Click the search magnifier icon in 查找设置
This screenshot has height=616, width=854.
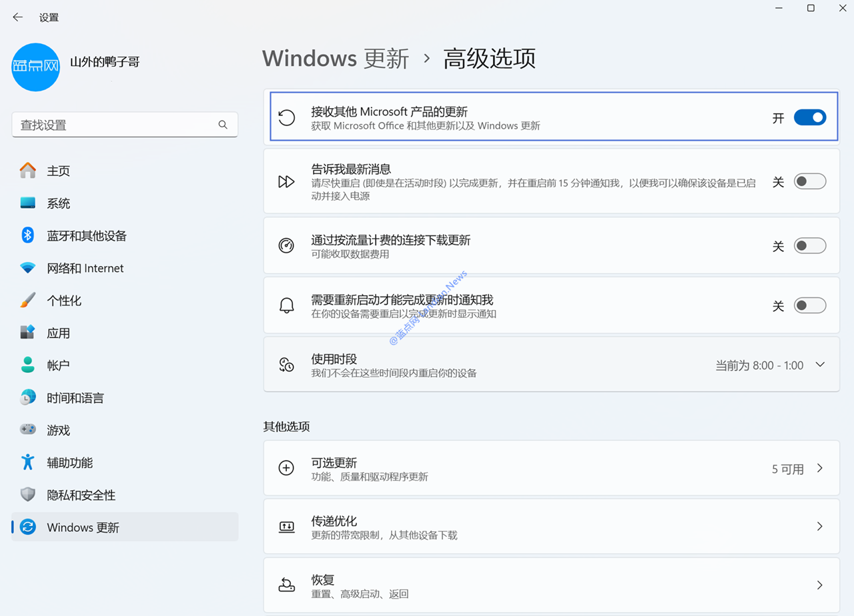coord(223,125)
